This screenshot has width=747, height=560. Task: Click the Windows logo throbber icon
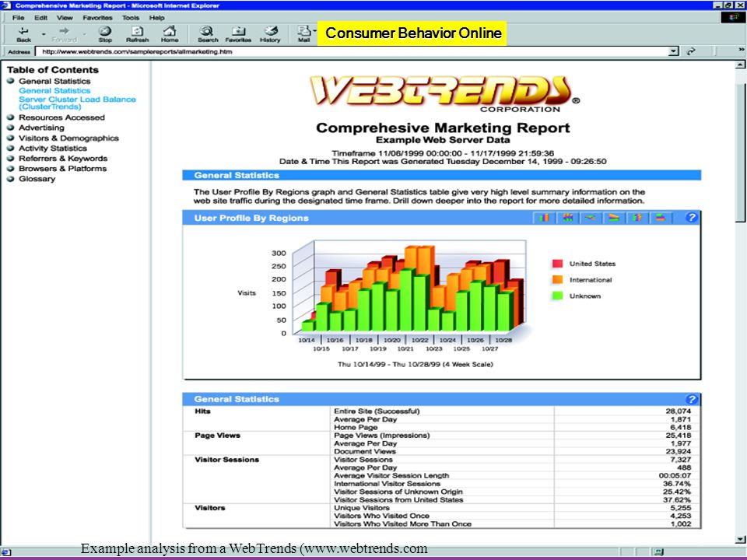coord(733,18)
